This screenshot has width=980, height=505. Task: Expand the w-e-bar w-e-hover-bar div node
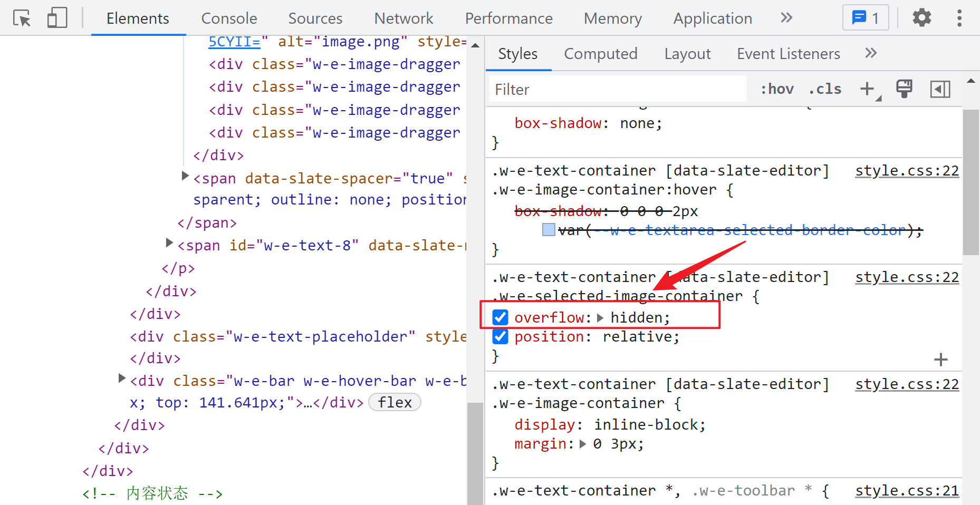point(122,378)
